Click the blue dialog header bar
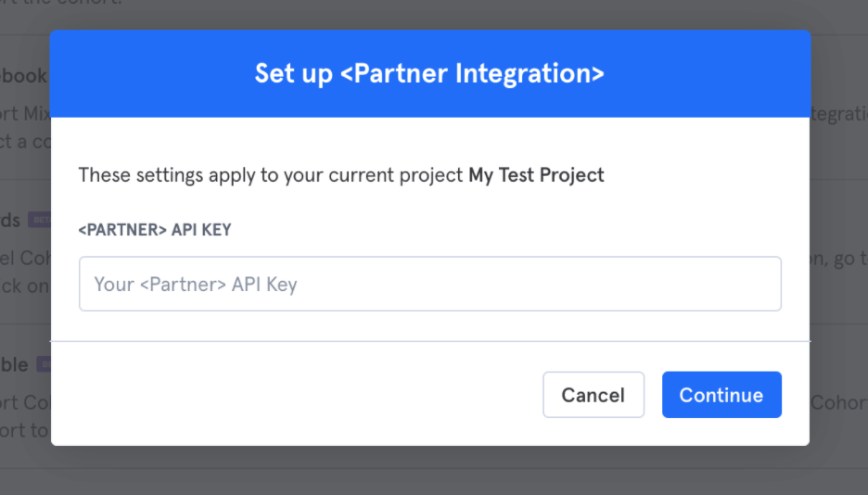The image size is (868, 495). (x=430, y=73)
